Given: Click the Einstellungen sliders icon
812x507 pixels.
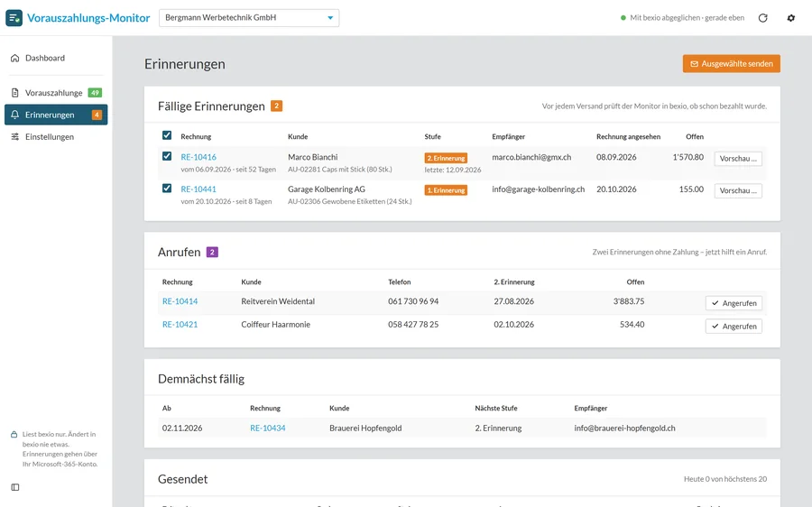Looking at the screenshot, I should (15, 137).
